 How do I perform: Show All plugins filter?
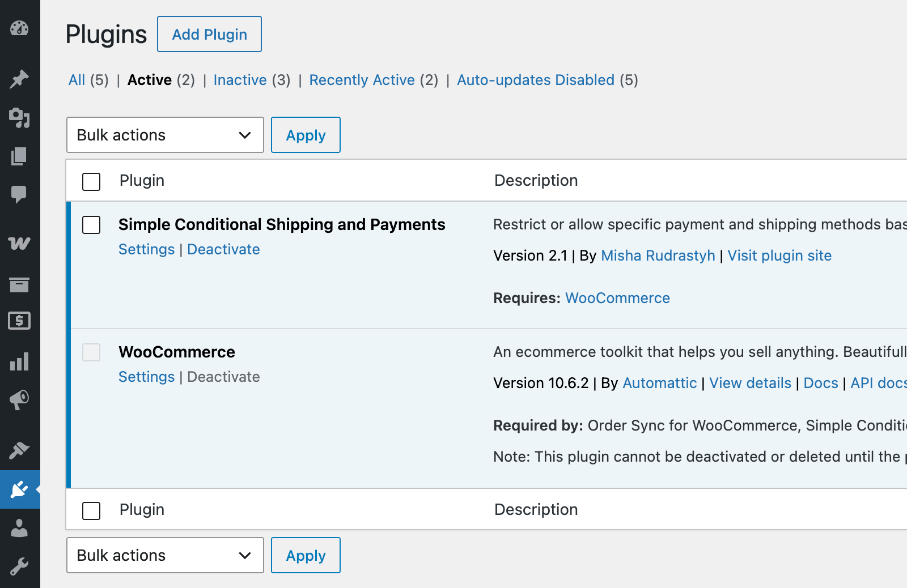[77, 80]
